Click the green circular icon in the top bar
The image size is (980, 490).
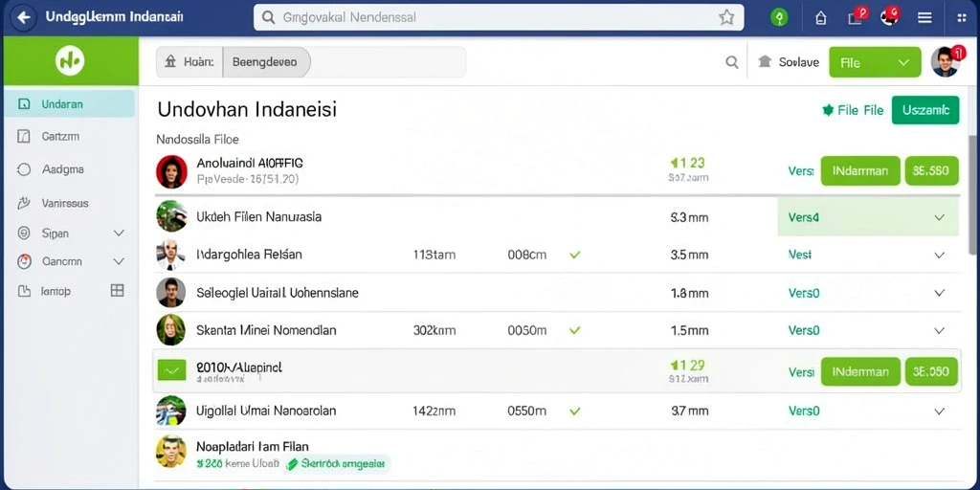tap(779, 17)
